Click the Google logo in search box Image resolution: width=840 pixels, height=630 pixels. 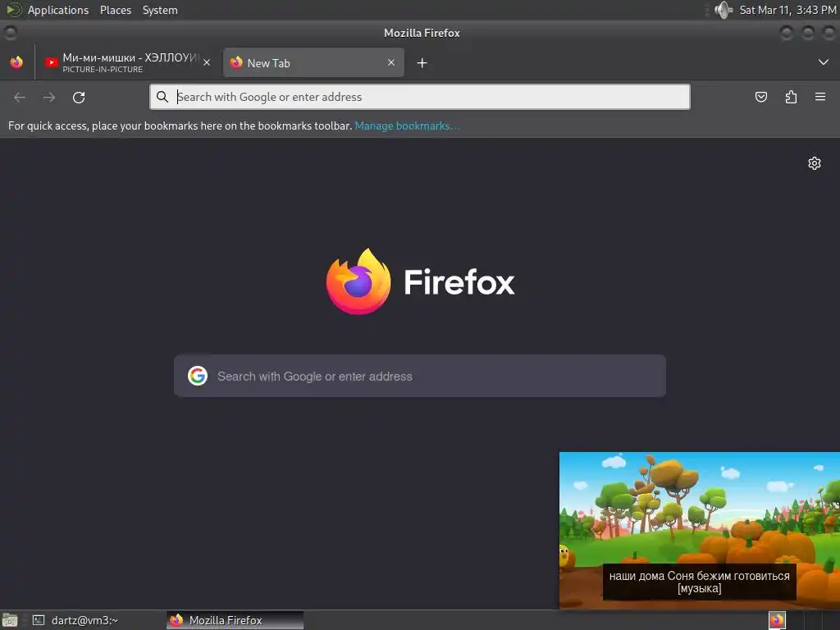198,376
